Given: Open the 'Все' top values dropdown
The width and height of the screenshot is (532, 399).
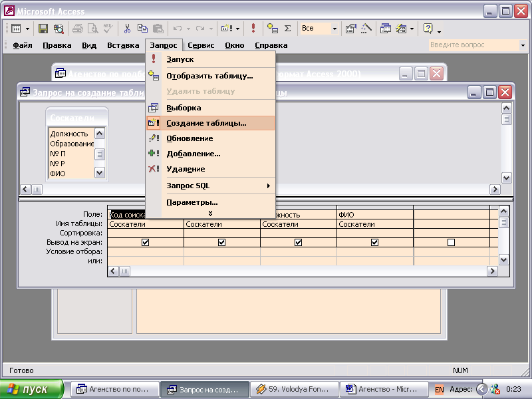Looking at the screenshot, I should tap(334, 29).
